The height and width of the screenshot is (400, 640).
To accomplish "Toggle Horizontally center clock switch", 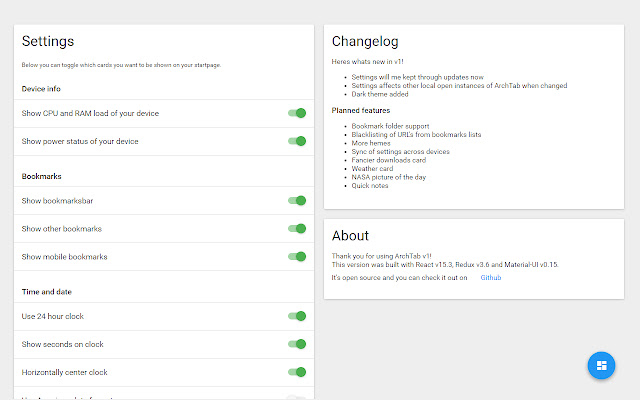I will 296,372.
